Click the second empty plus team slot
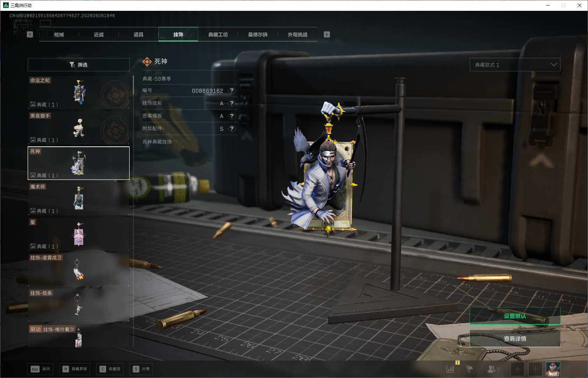 pyautogui.click(x=535, y=369)
